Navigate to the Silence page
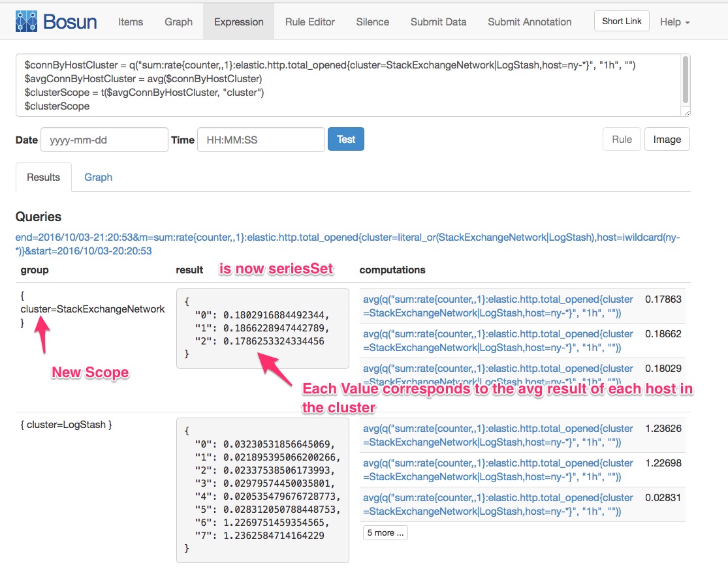Screen dimensions: 728x582 pyautogui.click(x=373, y=22)
